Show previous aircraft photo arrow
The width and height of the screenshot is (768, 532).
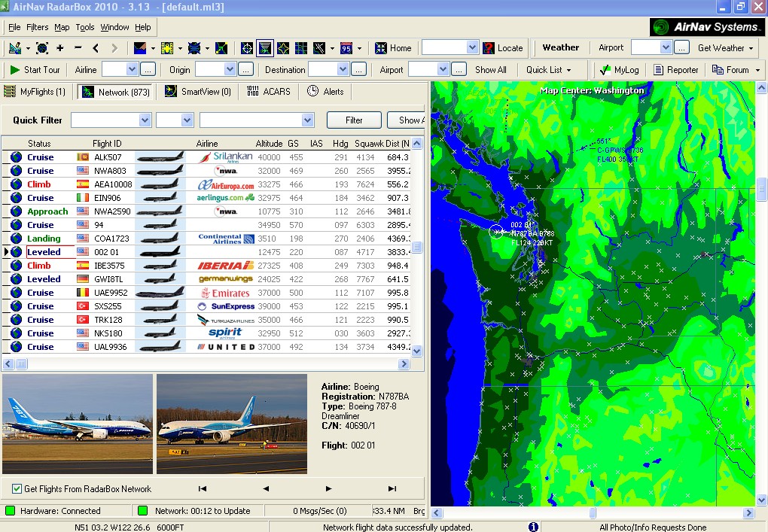point(266,488)
